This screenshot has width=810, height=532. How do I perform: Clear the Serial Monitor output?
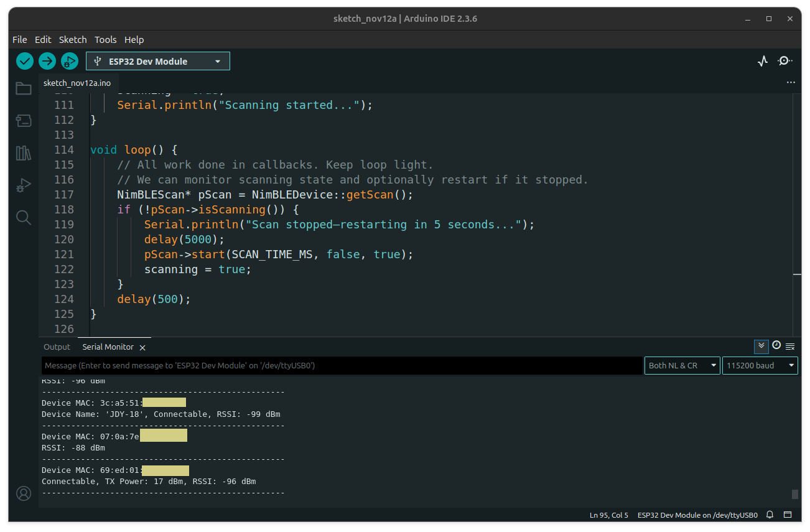(790, 347)
